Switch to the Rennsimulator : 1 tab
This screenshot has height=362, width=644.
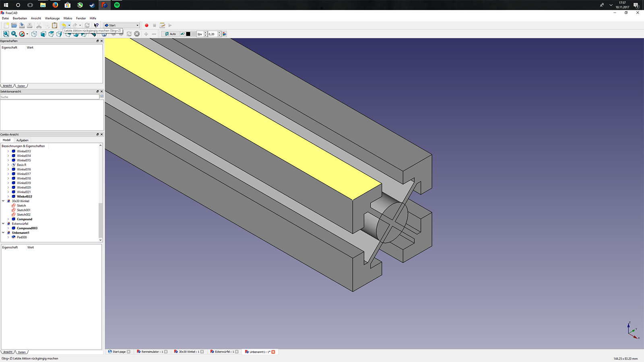click(x=152, y=352)
